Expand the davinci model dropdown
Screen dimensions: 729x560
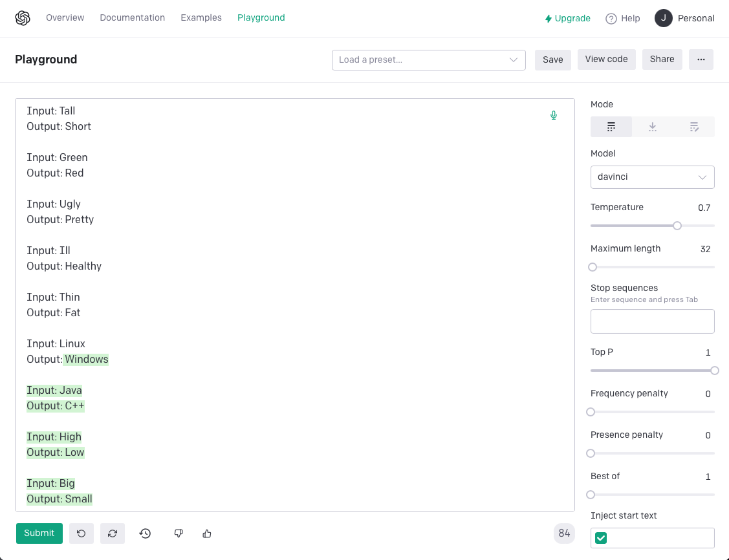point(652,177)
